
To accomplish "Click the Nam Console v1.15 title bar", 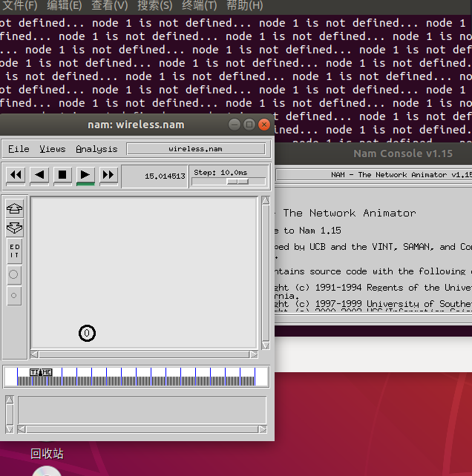I will (x=373, y=154).
